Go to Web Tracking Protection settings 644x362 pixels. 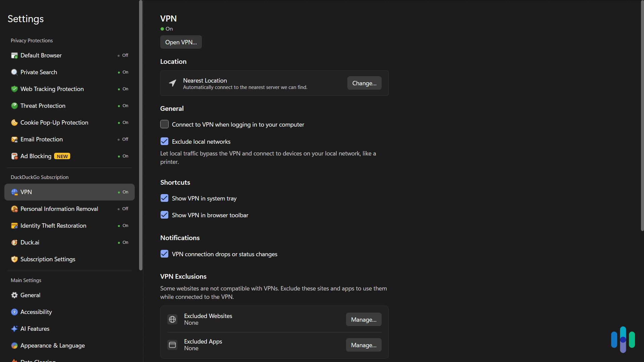(x=70, y=89)
